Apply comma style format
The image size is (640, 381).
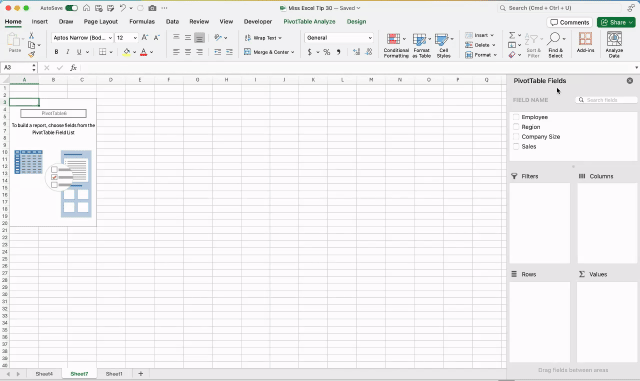(338, 52)
